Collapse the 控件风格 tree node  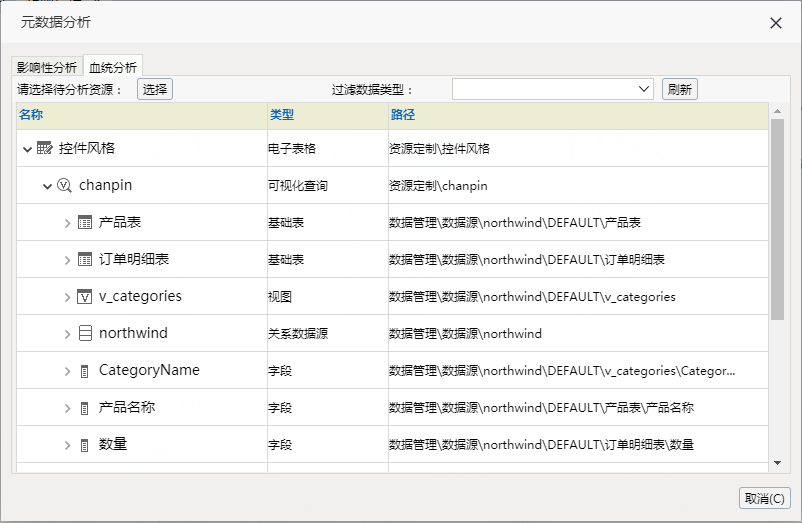[x=28, y=149]
